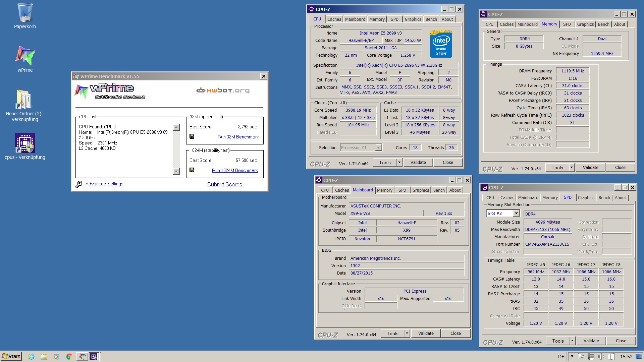Click the CPU List scrollbar up arrow

click(x=176, y=127)
